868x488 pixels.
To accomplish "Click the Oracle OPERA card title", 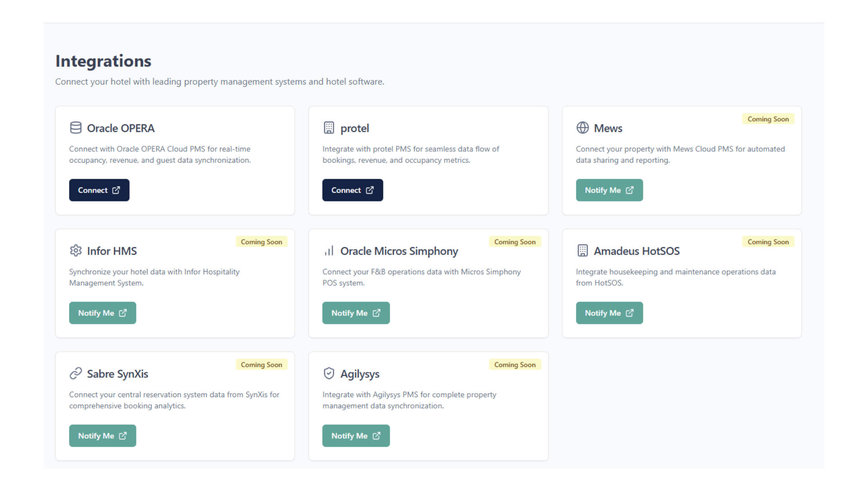I will [121, 128].
